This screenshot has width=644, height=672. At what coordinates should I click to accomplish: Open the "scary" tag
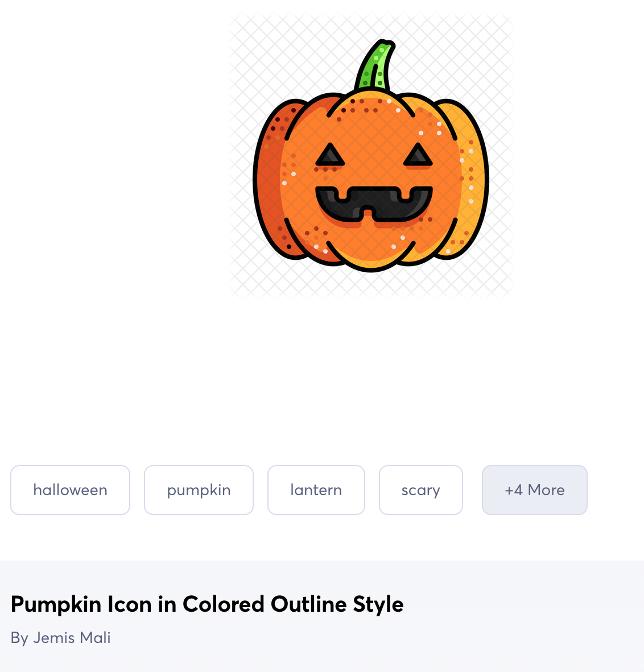420,490
